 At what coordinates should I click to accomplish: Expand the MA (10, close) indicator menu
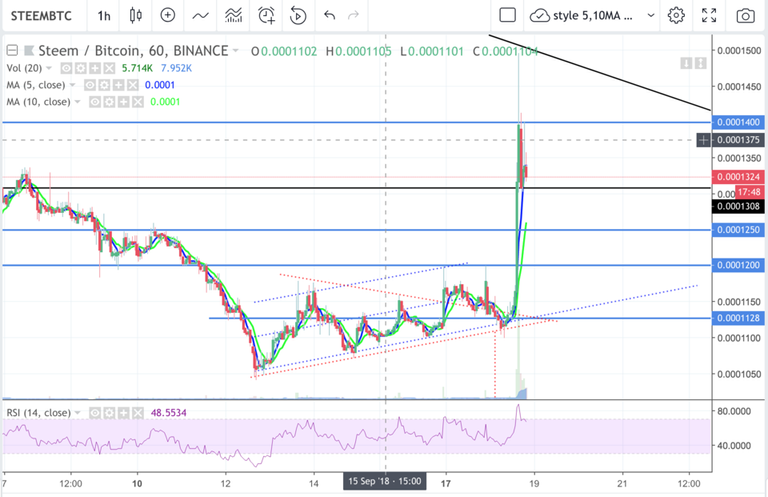point(77,102)
